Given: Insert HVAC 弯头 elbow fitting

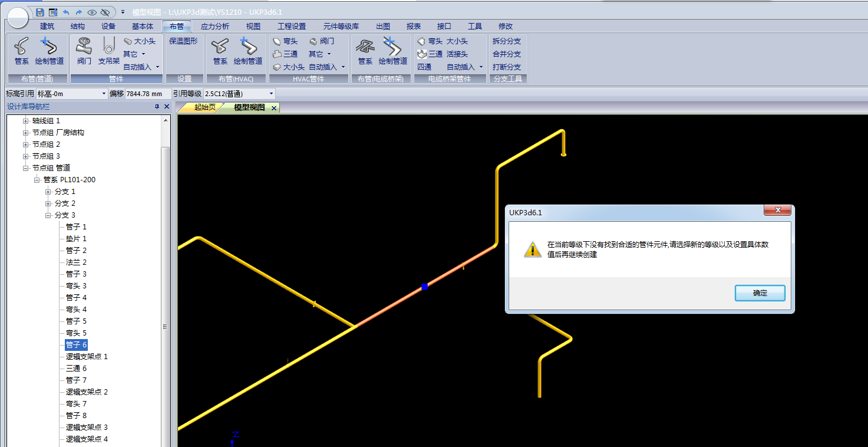Looking at the screenshot, I should tap(285, 41).
